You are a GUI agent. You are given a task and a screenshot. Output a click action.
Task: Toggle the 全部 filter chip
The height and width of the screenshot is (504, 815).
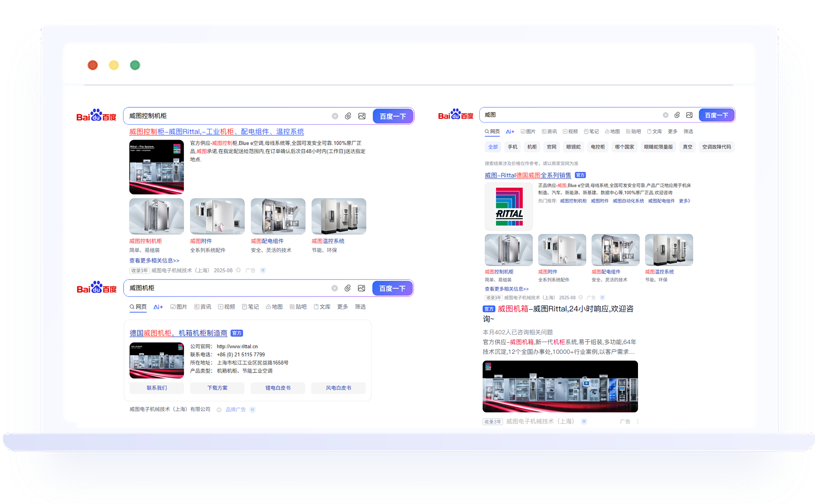point(492,147)
